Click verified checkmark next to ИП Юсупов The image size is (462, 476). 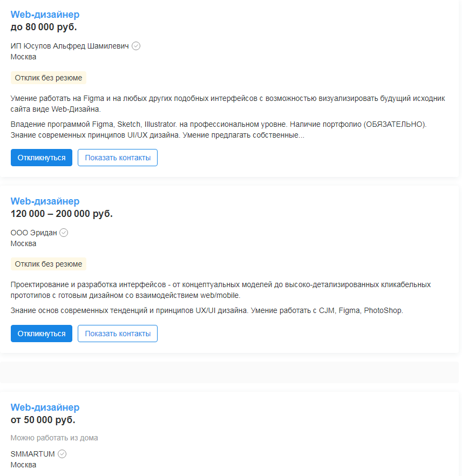coord(136,46)
